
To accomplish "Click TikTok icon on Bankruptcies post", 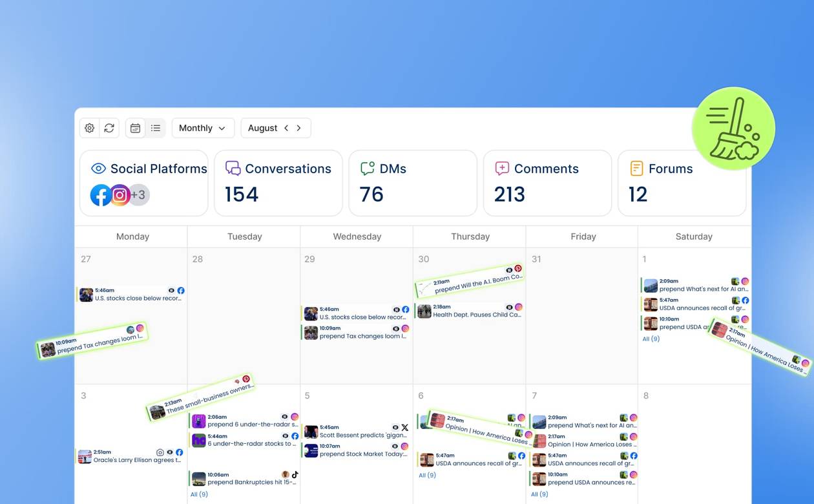I will click(x=295, y=474).
